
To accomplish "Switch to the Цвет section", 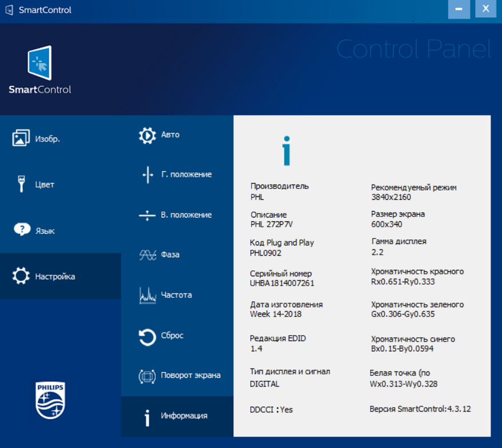I will pos(45,184).
